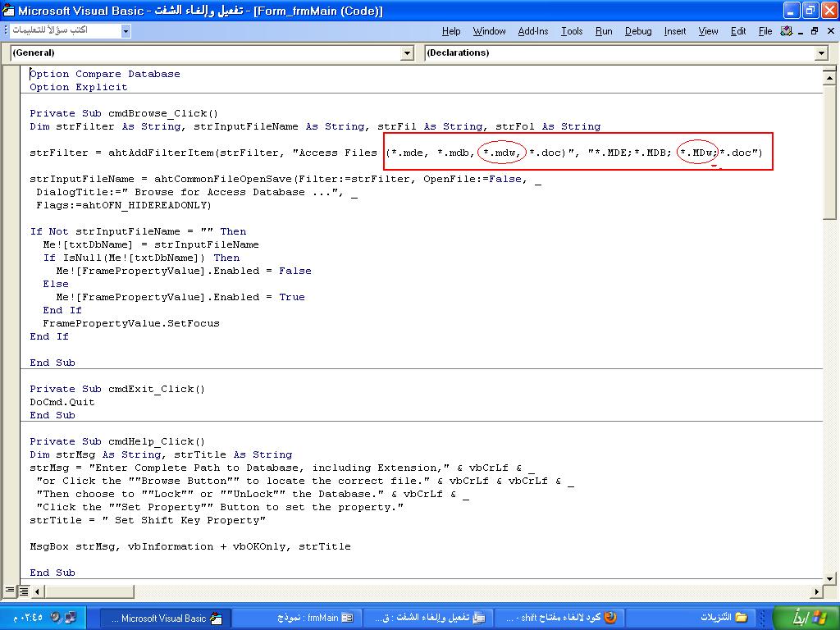Image resolution: width=840 pixels, height=630 pixels.
Task: Click the vertical scrollbar down arrow
Action: coord(829,578)
